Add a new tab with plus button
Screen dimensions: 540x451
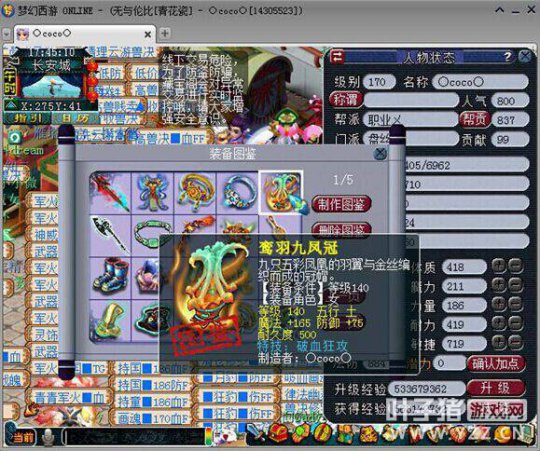(165, 33)
